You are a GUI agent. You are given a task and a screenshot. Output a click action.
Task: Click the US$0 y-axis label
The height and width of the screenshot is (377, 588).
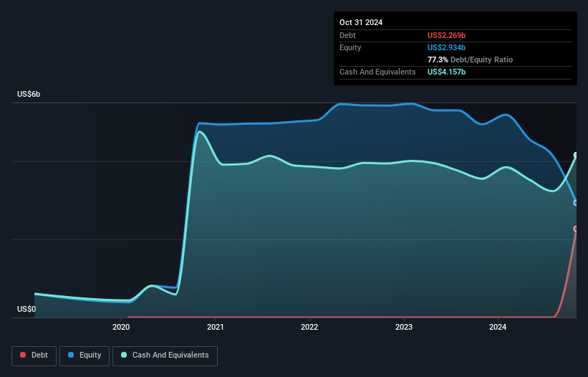pos(26,309)
